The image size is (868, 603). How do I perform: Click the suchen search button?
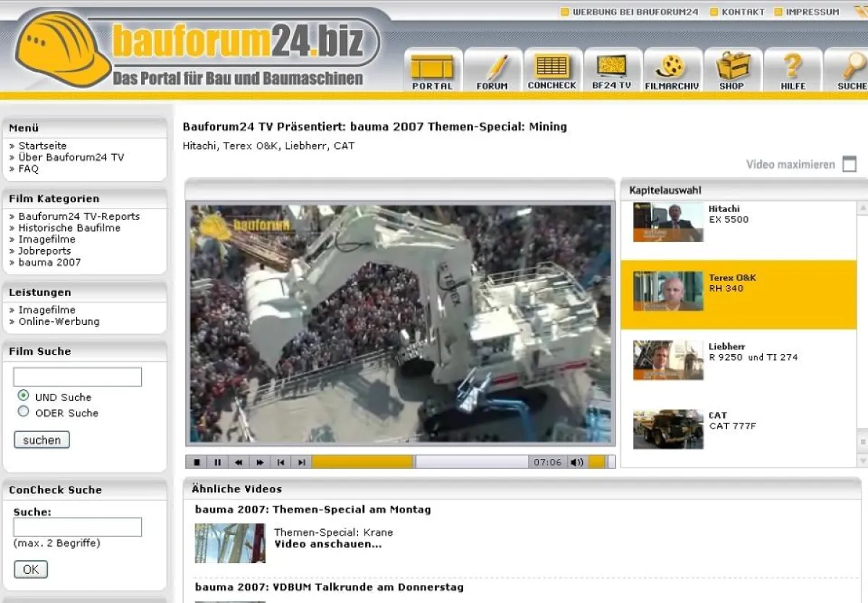[41, 439]
